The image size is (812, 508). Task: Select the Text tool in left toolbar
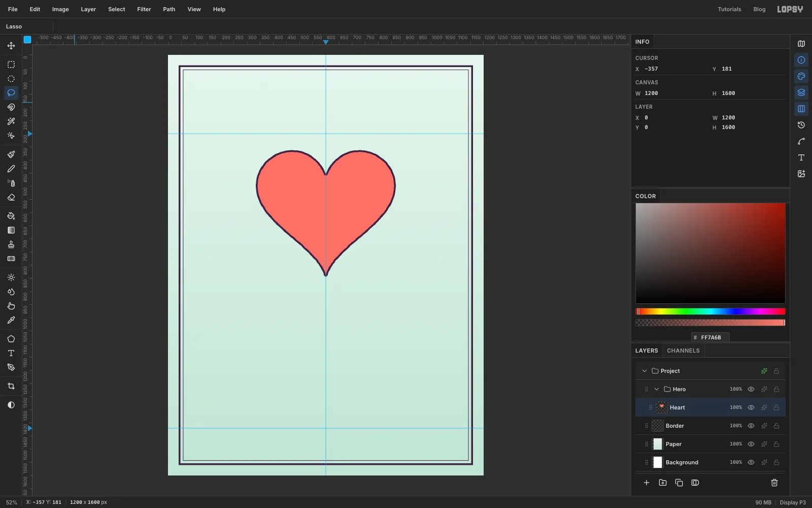(x=11, y=353)
